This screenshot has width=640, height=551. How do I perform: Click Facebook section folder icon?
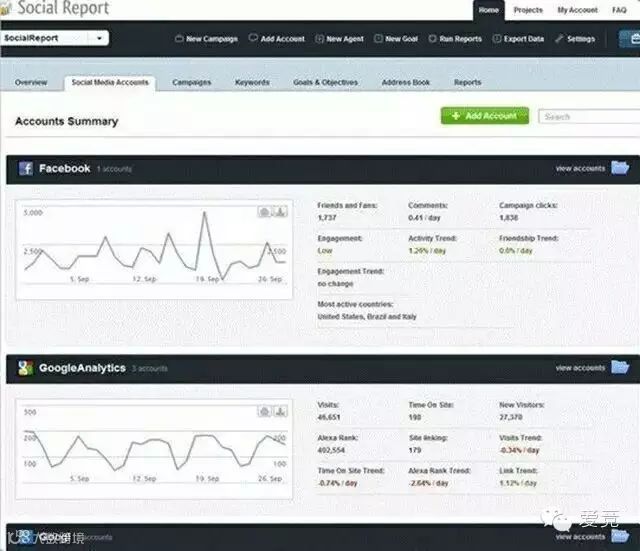[x=620, y=168]
